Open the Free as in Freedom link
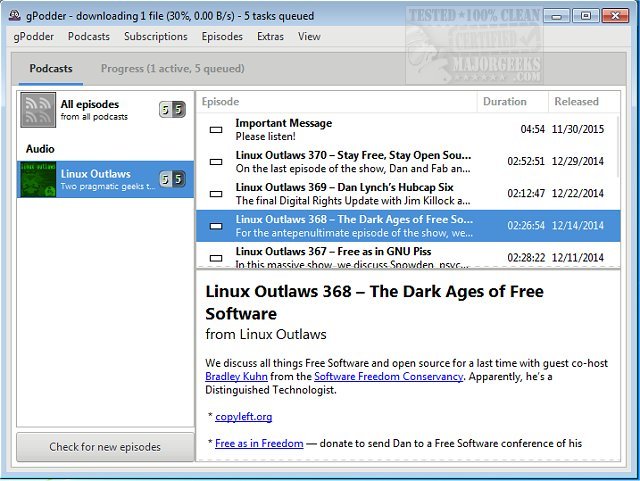Screen dimensions: 640x481 click(259, 443)
